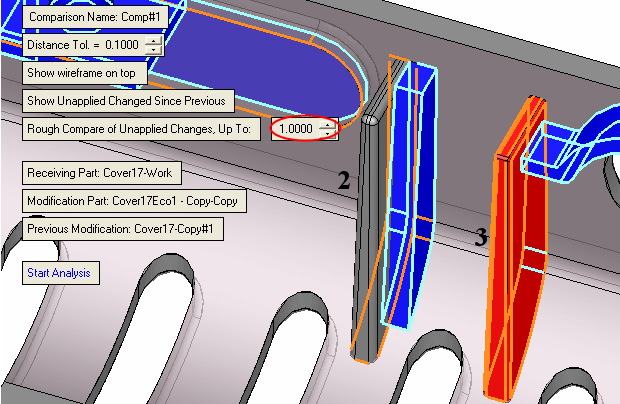Decrease rough compare value with down arrow
Image resolution: width=620 pixels, height=404 pixels.
tap(325, 134)
